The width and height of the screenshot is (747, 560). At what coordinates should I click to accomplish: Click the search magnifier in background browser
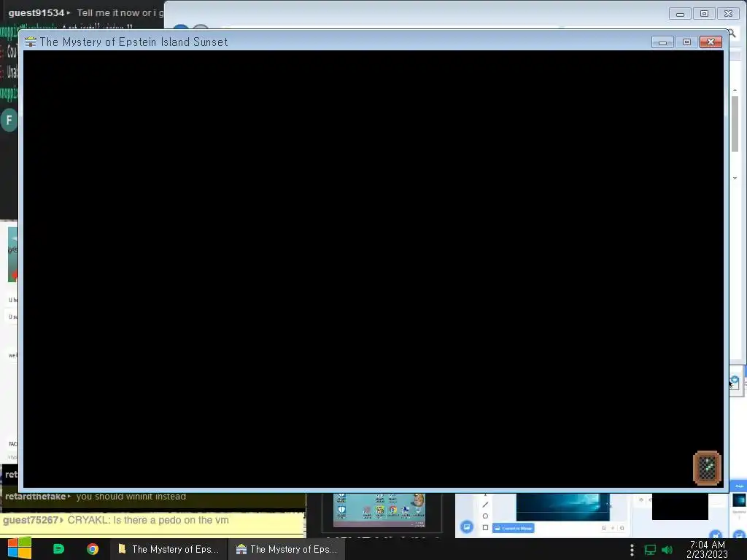(732, 34)
